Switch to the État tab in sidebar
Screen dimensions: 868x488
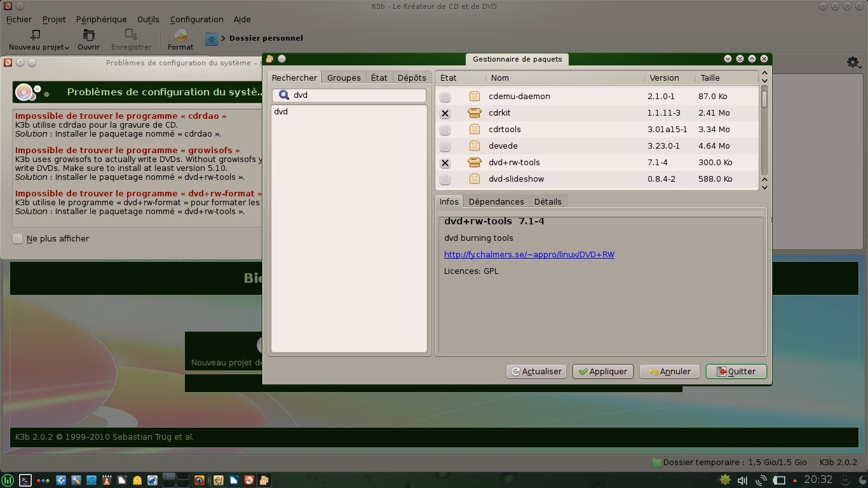pos(379,78)
